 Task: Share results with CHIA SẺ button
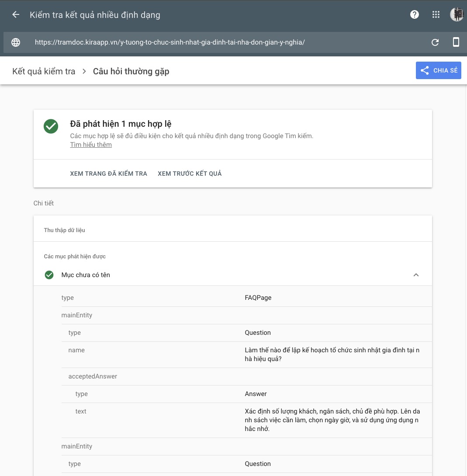438,71
